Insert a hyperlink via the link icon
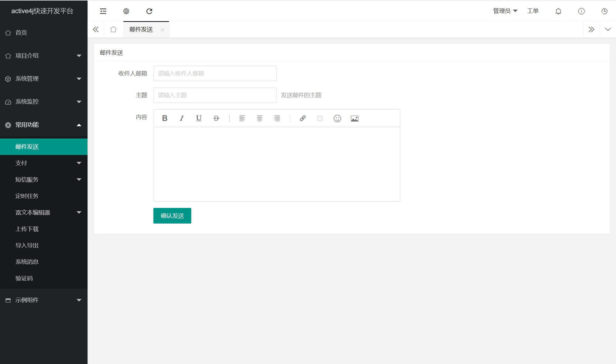Viewport: 616px width, 364px height. [303, 118]
